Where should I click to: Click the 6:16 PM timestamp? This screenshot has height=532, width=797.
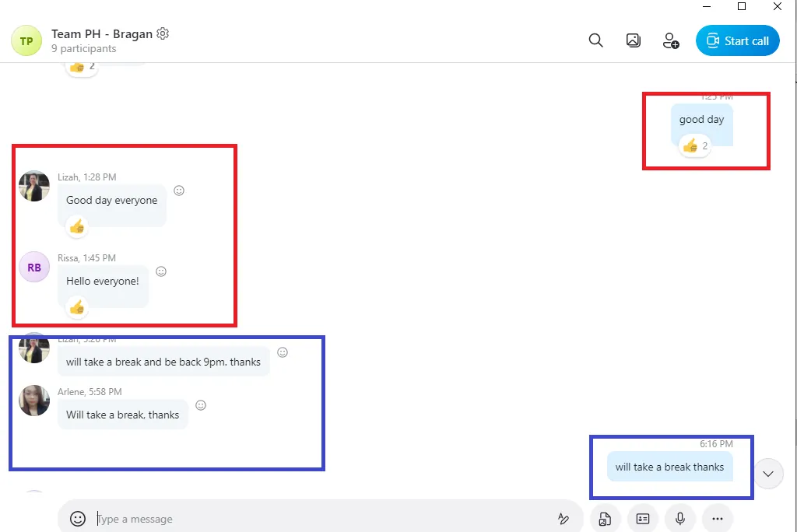tap(716, 443)
